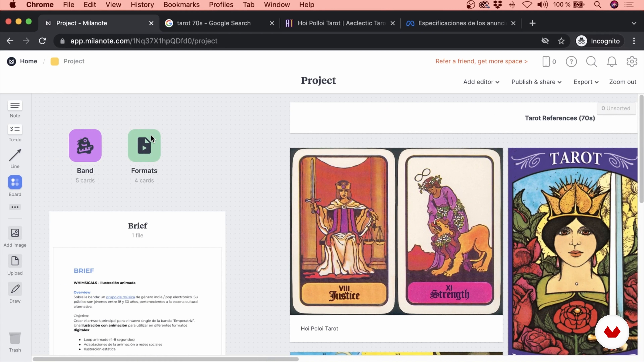The width and height of the screenshot is (644, 362).
Task: Select the Board tool
Action: tap(15, 186)
